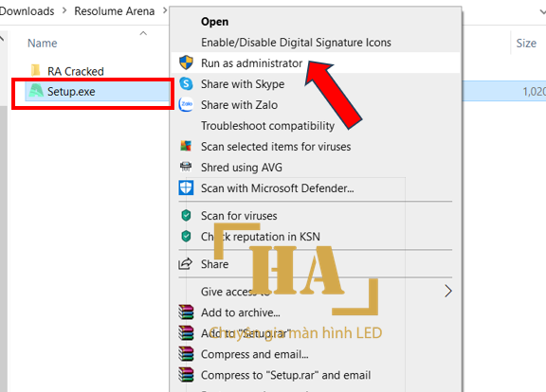Click WinRAR icon beside Add to Setup.rar
Screen dimensions: 546x392
(186, 333)
